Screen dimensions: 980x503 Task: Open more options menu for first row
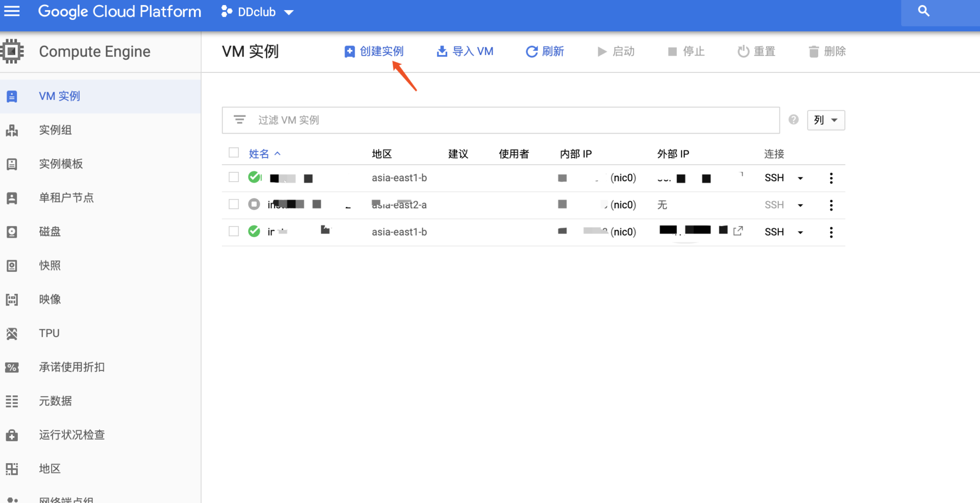coord(831,178)
